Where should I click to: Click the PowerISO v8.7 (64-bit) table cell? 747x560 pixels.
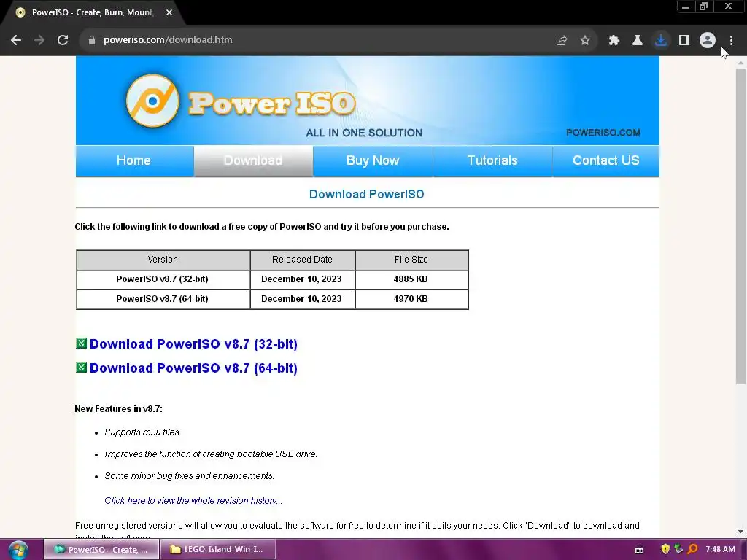coord(163,299)
